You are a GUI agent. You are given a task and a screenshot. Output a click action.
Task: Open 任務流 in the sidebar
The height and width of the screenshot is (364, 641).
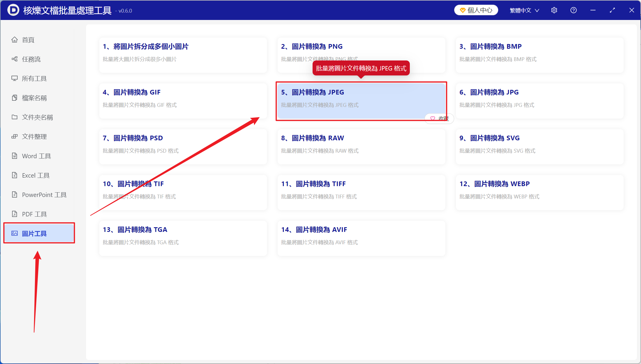(x=39, y=59)
